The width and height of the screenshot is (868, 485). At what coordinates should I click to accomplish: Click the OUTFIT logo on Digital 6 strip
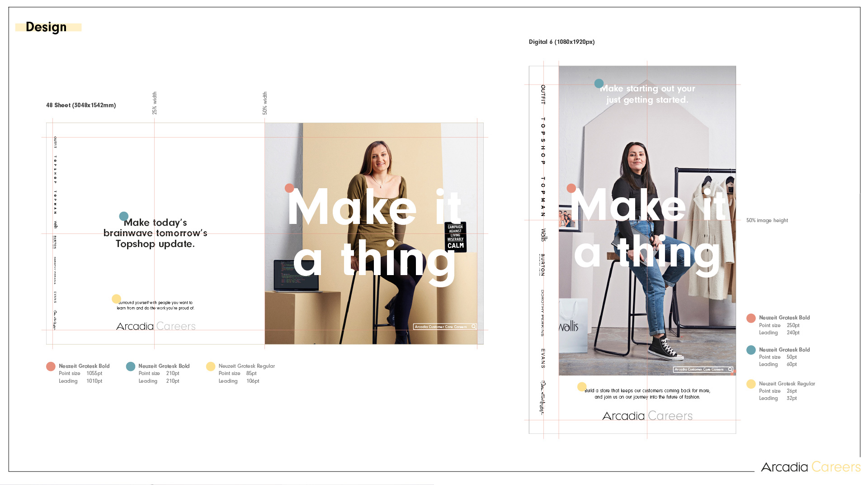coord(543,95)
